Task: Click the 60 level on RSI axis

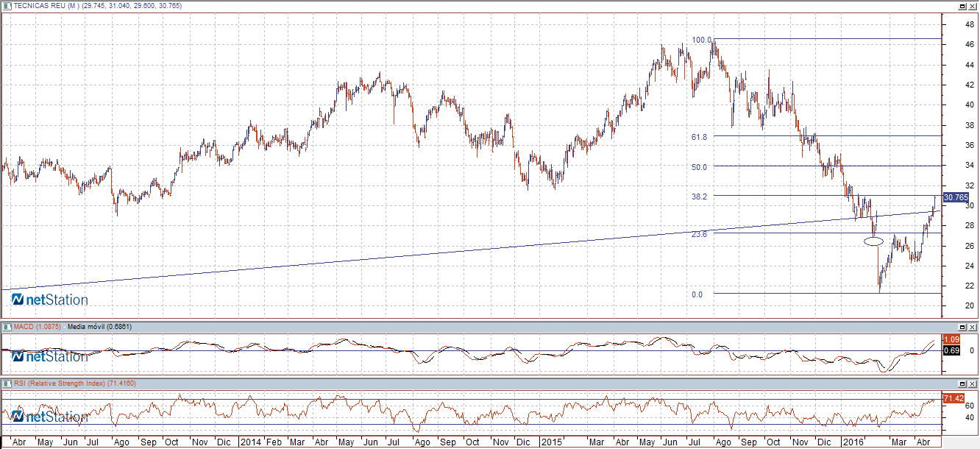Action: [970, 406]
